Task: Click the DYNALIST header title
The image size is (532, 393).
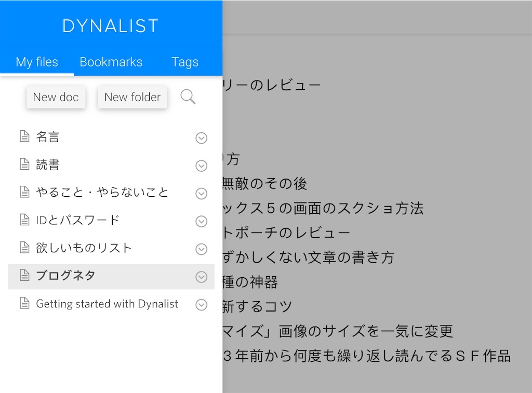Action: [x=111, y=26]
